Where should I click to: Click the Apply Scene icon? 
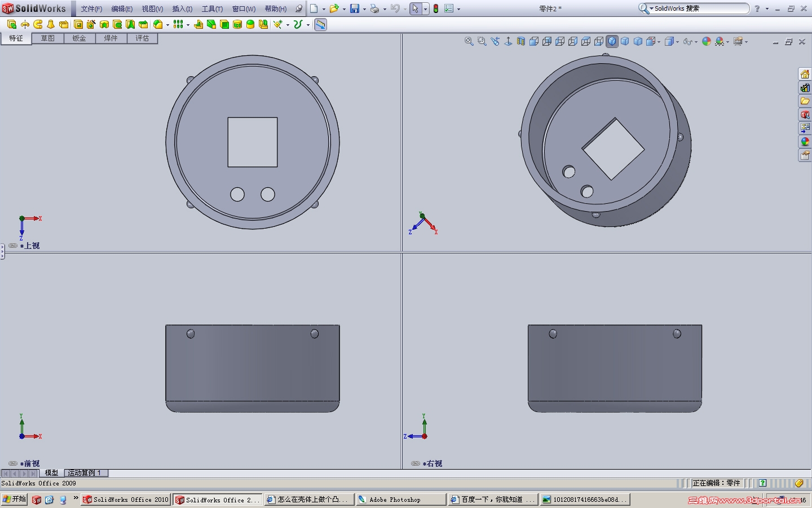tap(720, 41)
